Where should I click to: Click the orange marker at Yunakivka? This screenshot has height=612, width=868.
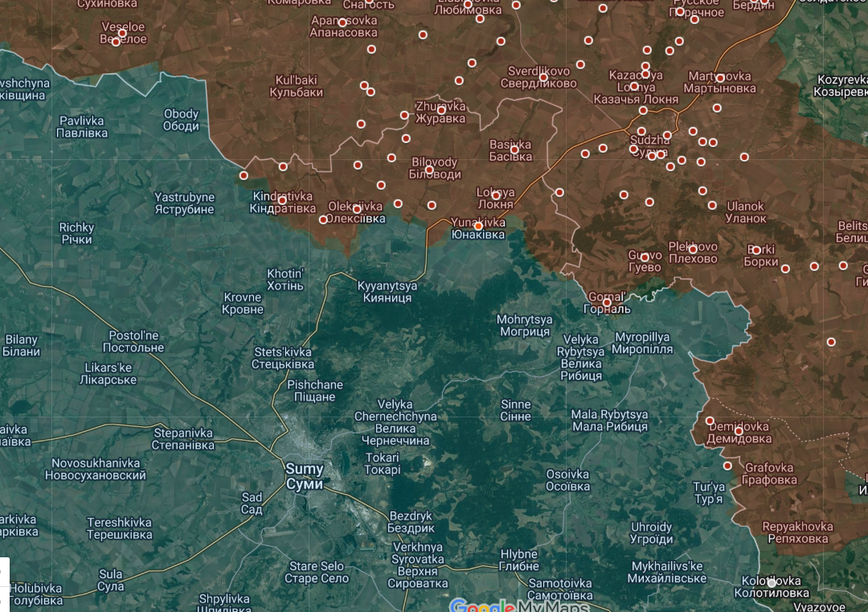[x=478, y=226]
